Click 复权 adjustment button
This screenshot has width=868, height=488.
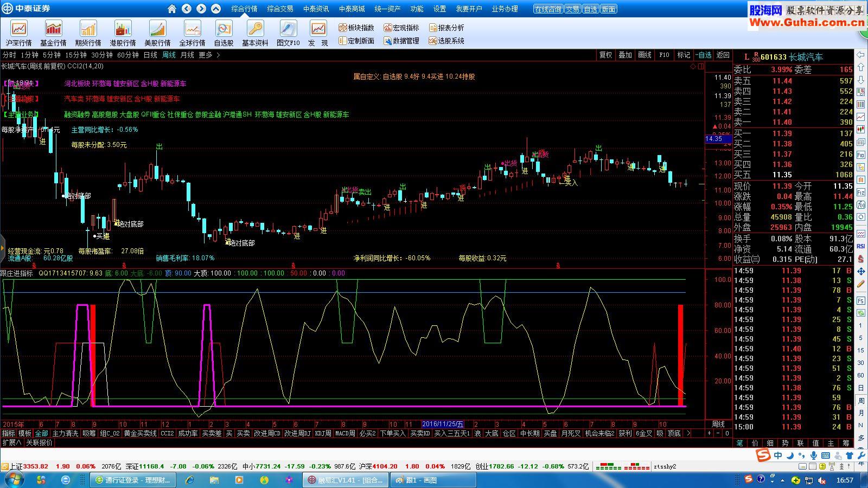[x=605, y=55]
